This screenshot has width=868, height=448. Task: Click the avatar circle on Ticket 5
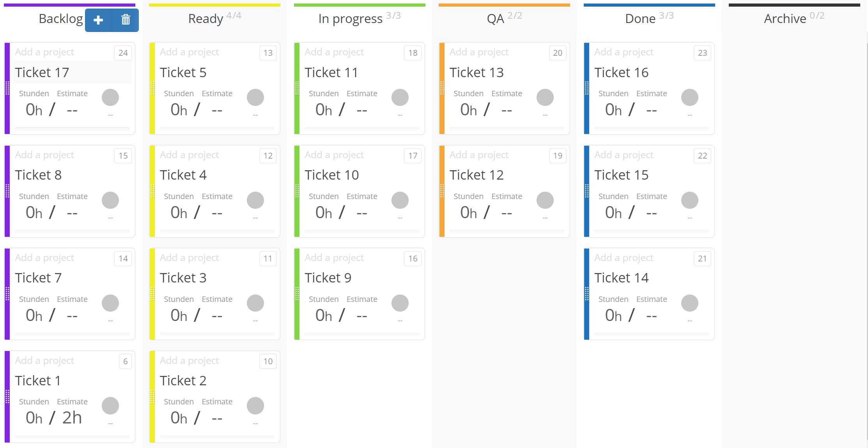click(x=255, y=97)
